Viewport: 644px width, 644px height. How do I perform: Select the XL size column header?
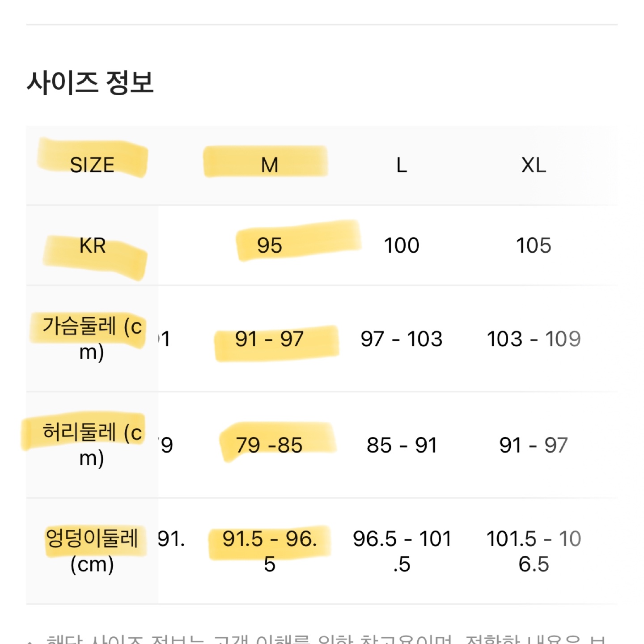click(534, 165)
